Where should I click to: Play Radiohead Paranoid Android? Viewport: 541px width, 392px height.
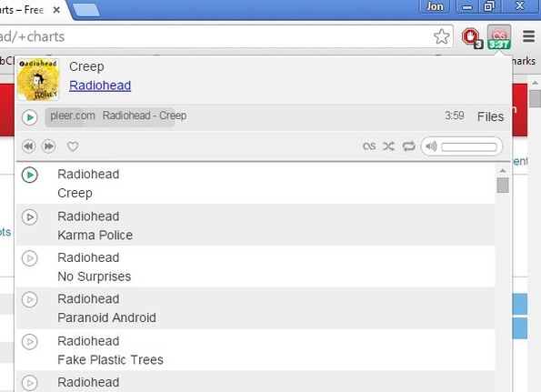point(30,299)
